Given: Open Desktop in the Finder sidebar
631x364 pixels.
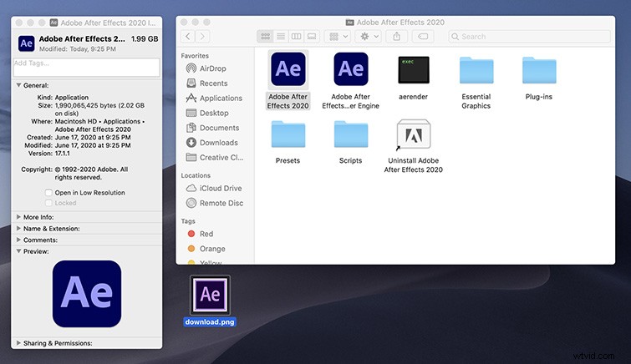Looking at the screenshot, I should pos(207,113).
